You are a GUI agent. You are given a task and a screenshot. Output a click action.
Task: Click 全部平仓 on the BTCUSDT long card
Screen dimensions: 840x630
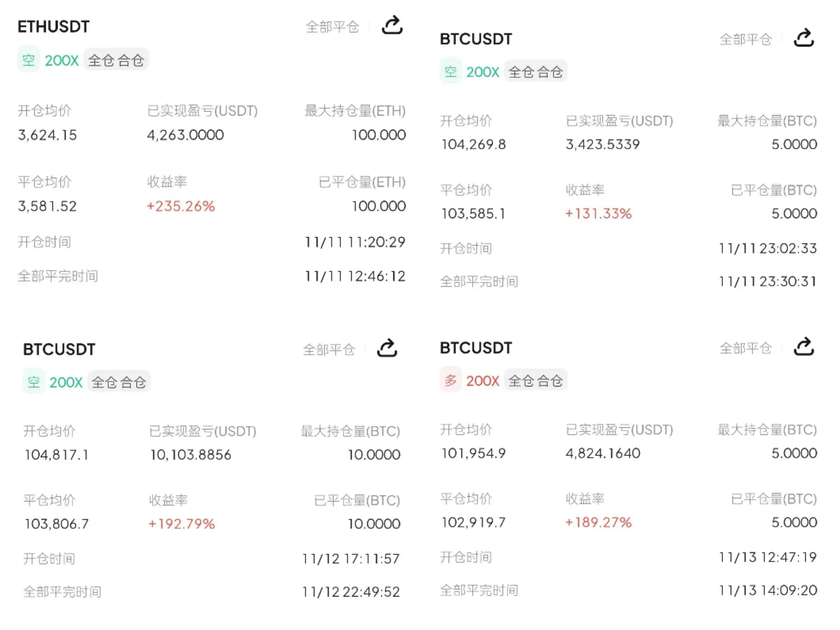(x=745, y=348)
